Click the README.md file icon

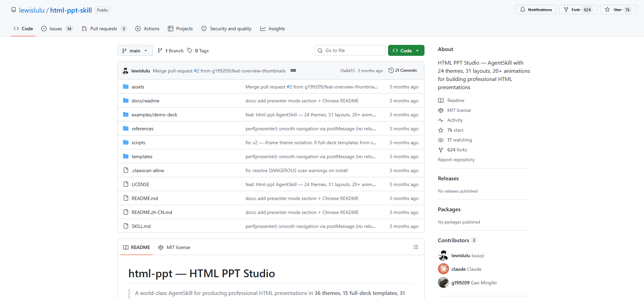point(126,198)
